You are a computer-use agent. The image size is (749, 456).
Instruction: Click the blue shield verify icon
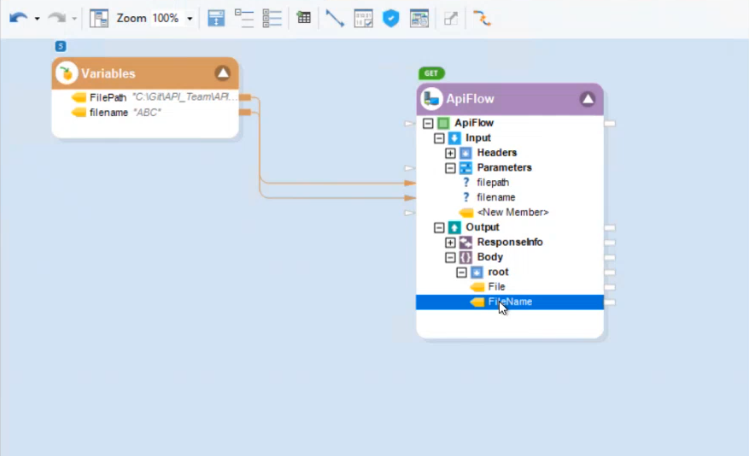[391, 18]
